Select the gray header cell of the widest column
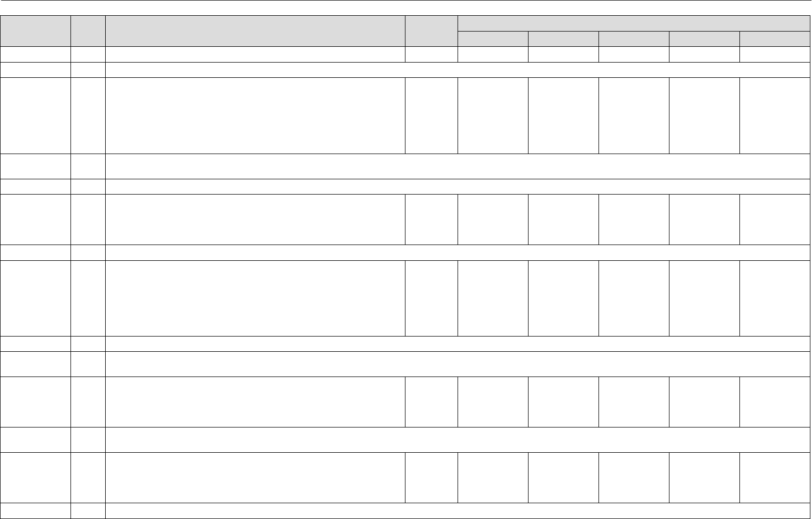Viewport: 812px width, 519px height. (255, 31)
